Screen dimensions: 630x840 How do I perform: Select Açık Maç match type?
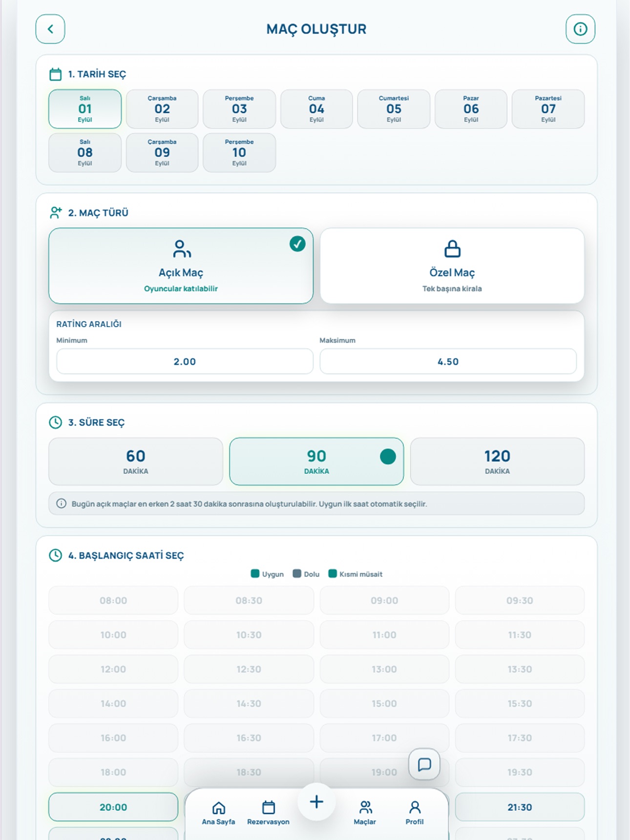181,266
